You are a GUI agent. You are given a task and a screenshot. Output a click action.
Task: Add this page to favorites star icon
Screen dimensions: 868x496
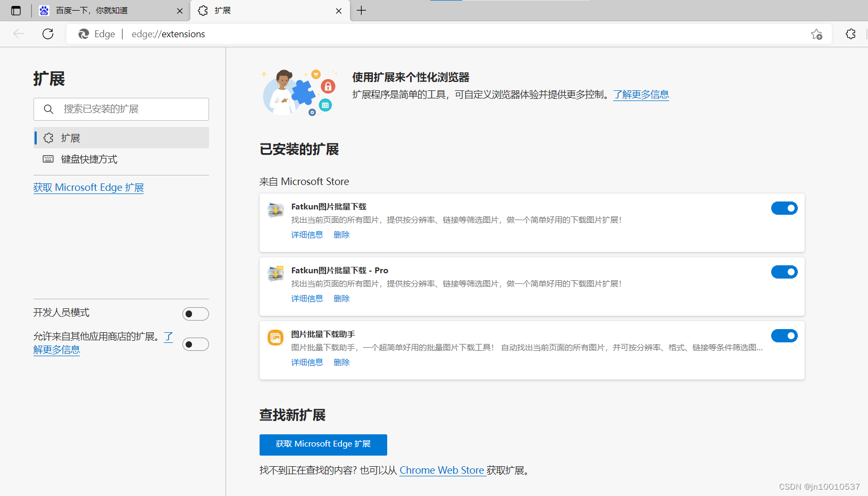[817, 34]
